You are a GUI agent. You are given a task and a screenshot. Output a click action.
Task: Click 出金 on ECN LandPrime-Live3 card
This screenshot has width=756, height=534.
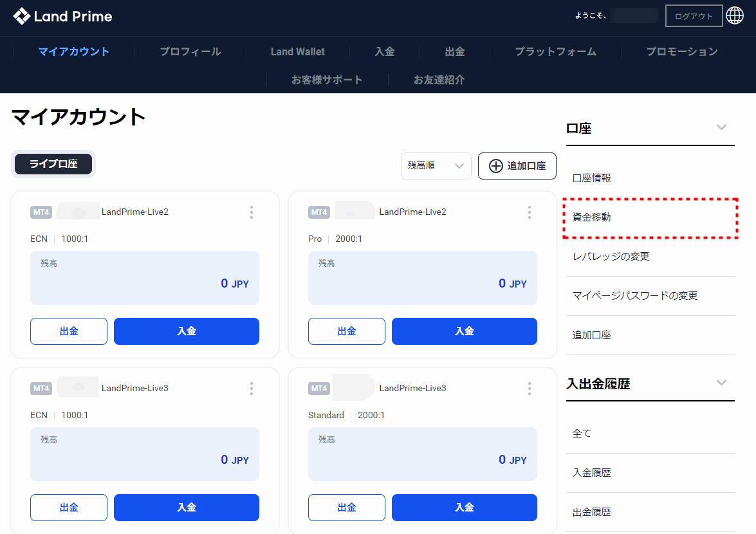pos(69,508)
